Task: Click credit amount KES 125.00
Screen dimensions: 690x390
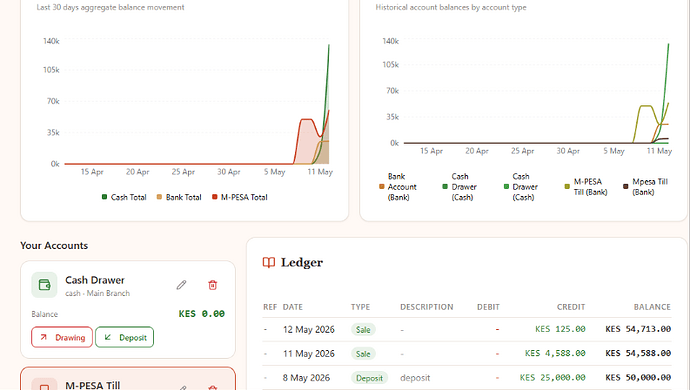Action: tap(560, 329)
